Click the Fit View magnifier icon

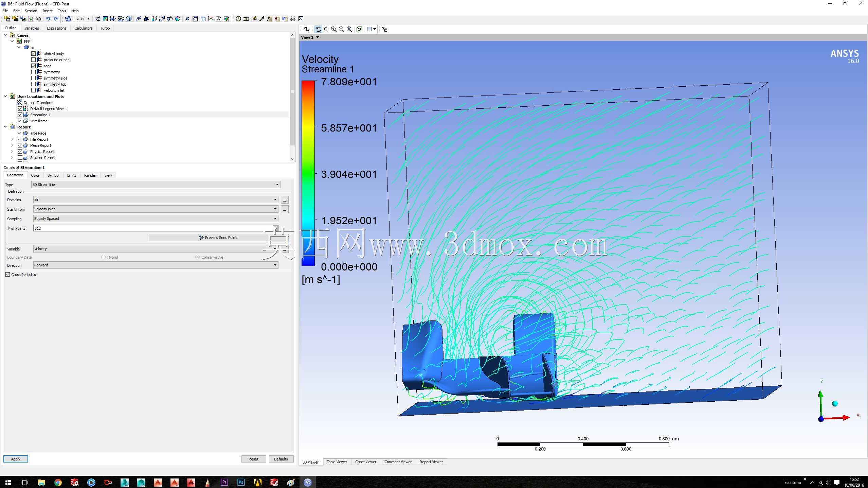pyautogui.click(x=349, y=29)
